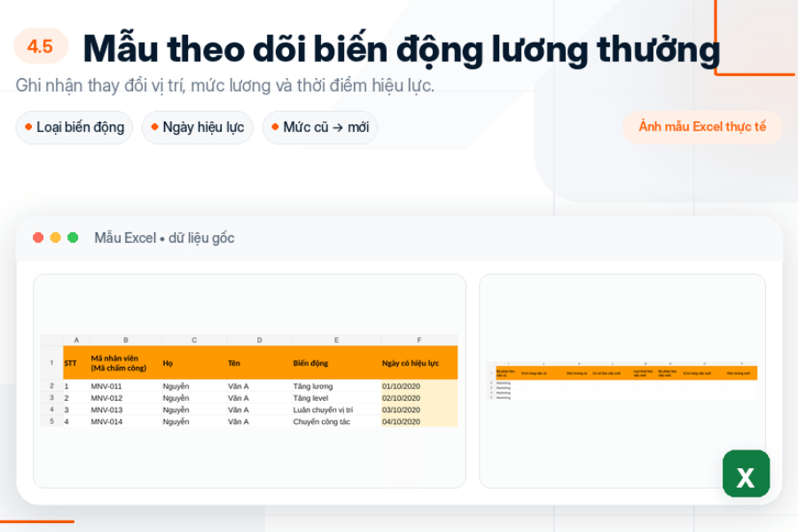
Task: Click the 'STT' header cell
Action: (x=76, y=363)
